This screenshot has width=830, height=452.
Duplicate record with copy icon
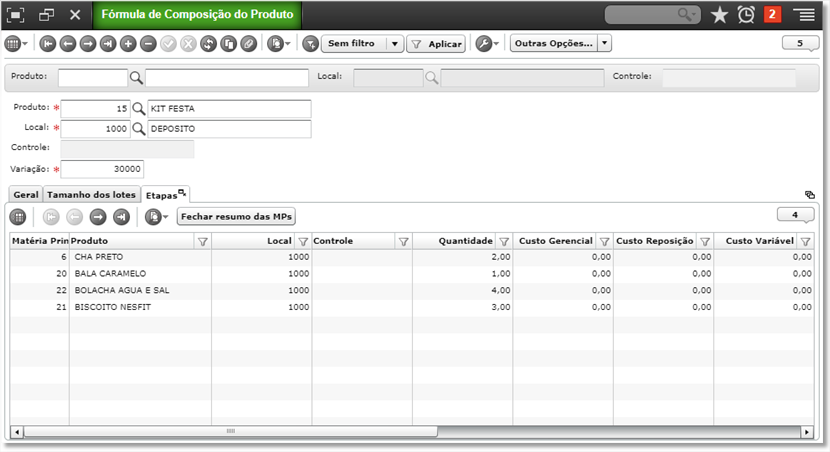point(229,44)
